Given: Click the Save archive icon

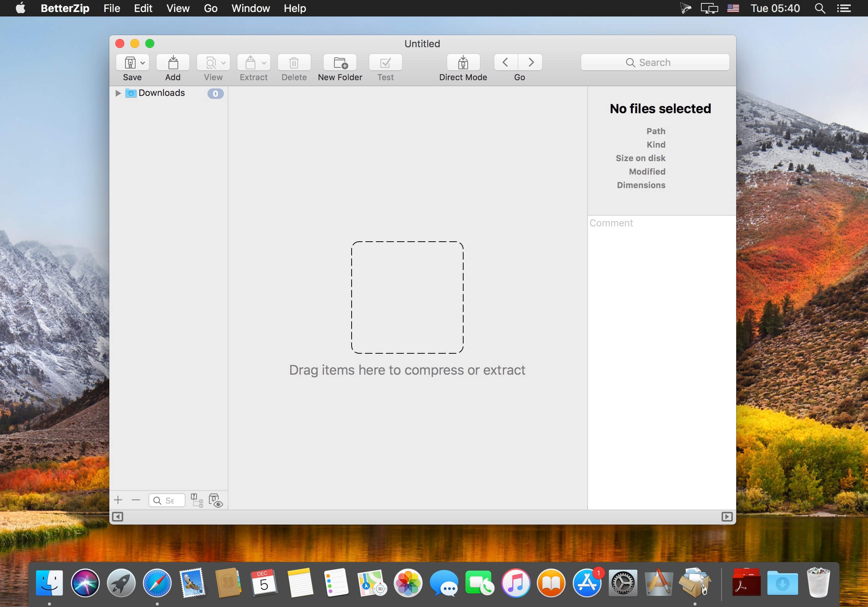Looking at the screenshot, I should [x=130, y=63].
